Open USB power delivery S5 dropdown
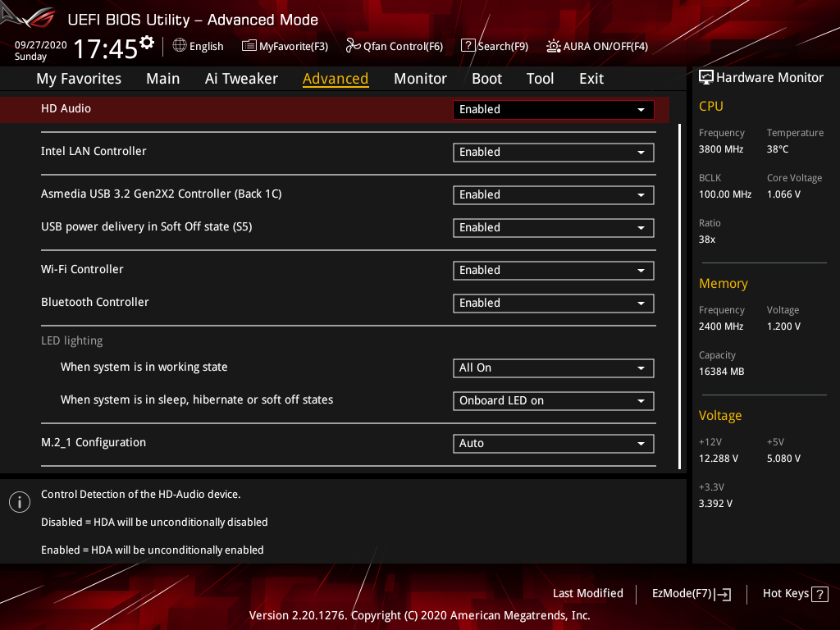The height and width of the screenshot is (630, 840). [554, 228]
